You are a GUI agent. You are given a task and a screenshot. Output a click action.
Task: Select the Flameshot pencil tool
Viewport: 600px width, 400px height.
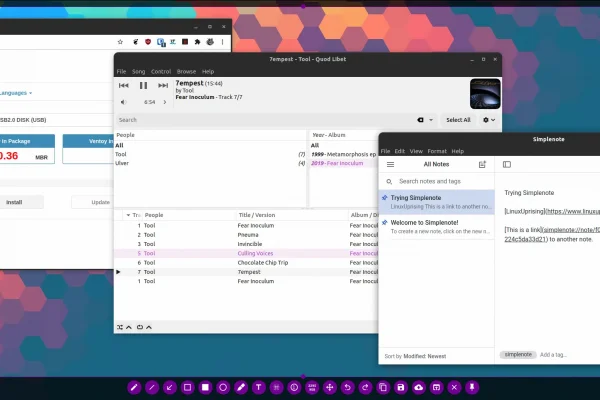click(x=134, y=387)
